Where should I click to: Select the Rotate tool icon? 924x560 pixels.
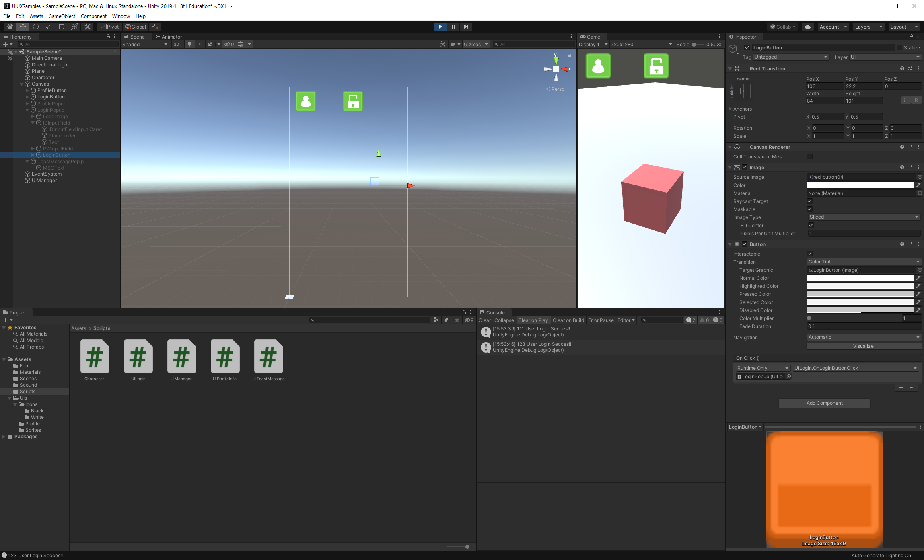36,27
